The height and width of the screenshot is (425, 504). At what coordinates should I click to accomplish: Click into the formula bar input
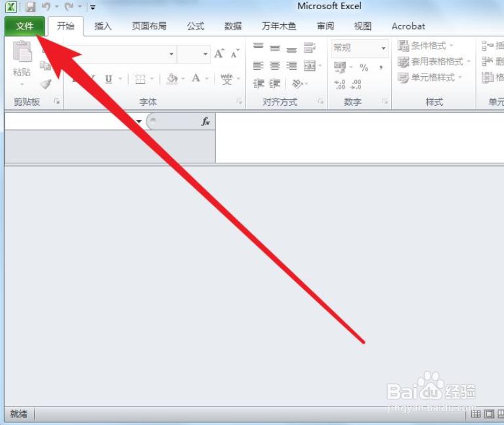point(360,138)
